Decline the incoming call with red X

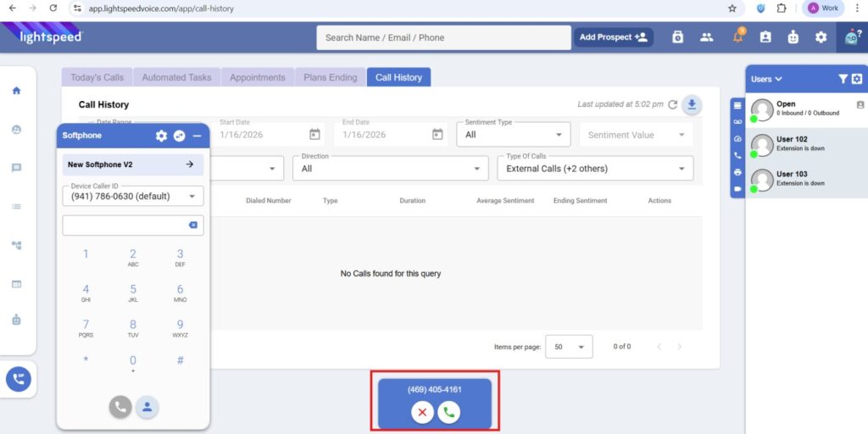tap(422, 412)
